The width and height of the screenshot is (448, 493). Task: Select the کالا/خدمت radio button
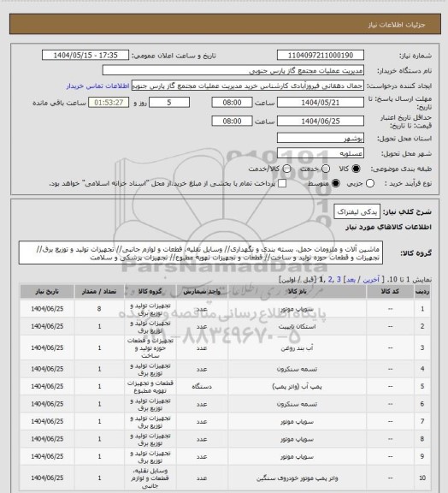[x=286, y=169]
